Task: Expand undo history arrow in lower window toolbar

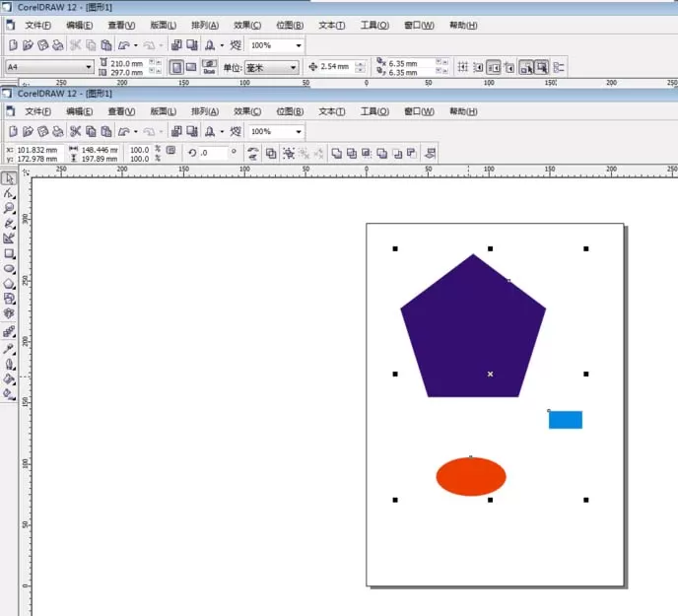Action: coord(136,131)
